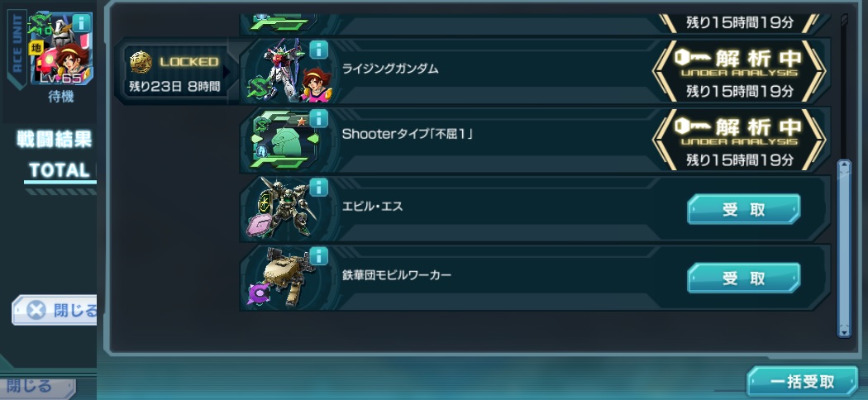
Task: Click 解析中 status for Shooterタイプ「不屈1」
Action: tap(739, 139)
